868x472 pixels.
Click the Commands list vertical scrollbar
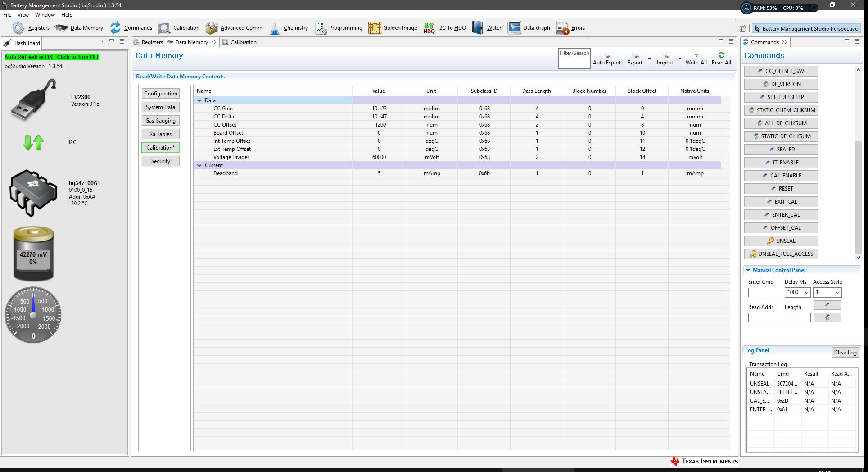tap(858, 197)
